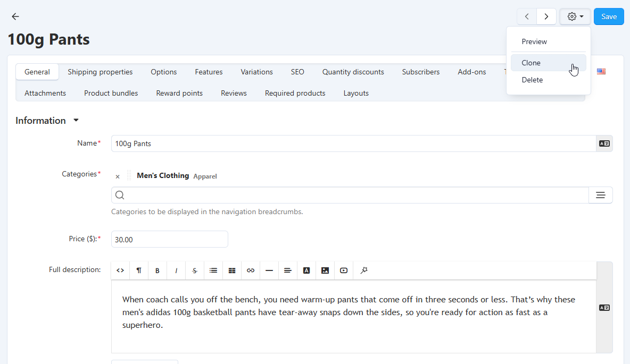The height and width of the screenshot is (364, 630).
Task: Open the Options tab
Action: tap(163, 72)
